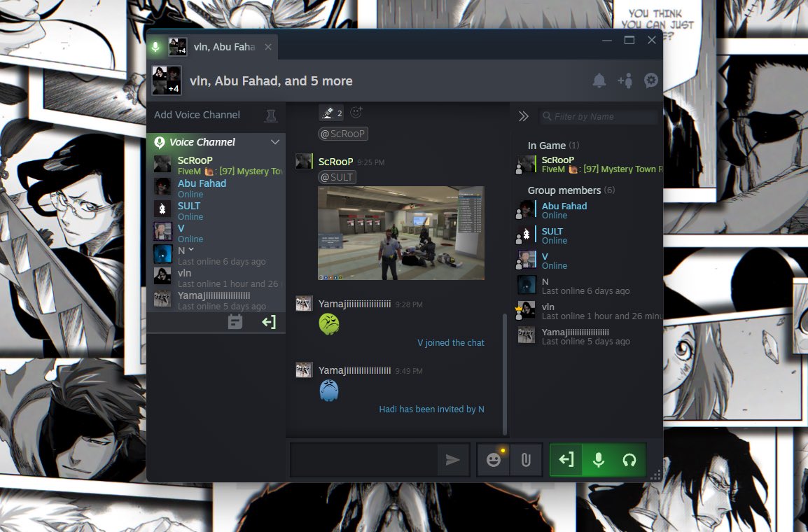Toggle microphone mute in bottom bar
The image size is (808, 532).
pyautogui.click(x=598, y=459)
